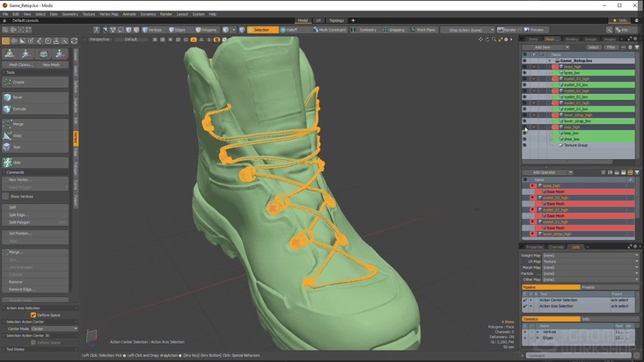Switch to Vertices selection mode

pyautogui.click(x=152, y=30)
